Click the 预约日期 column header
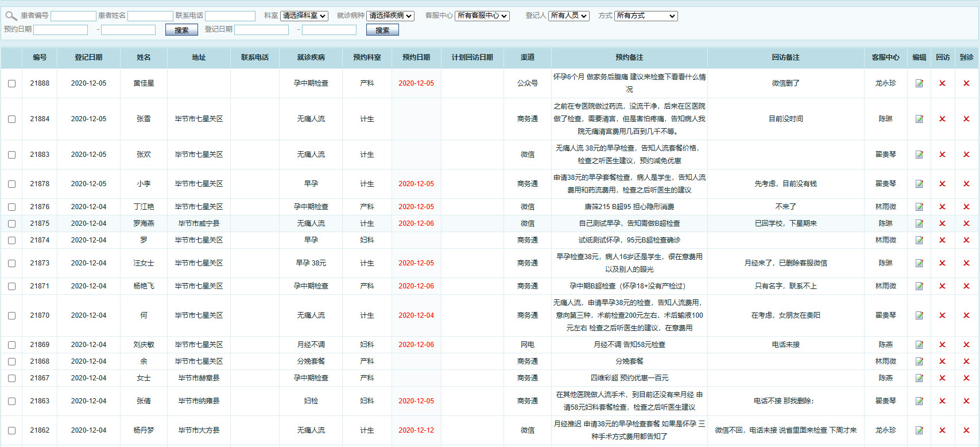 [416, 57]
